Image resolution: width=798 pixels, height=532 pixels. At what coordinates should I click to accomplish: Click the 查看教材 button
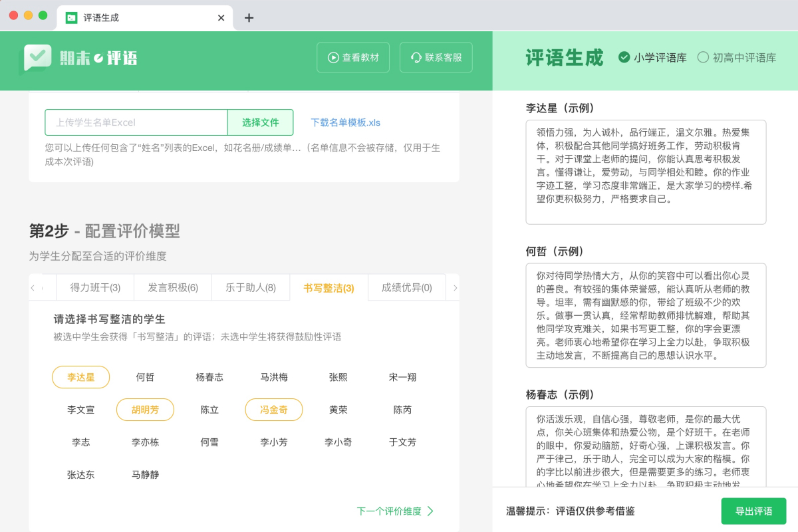coord(353,57)
